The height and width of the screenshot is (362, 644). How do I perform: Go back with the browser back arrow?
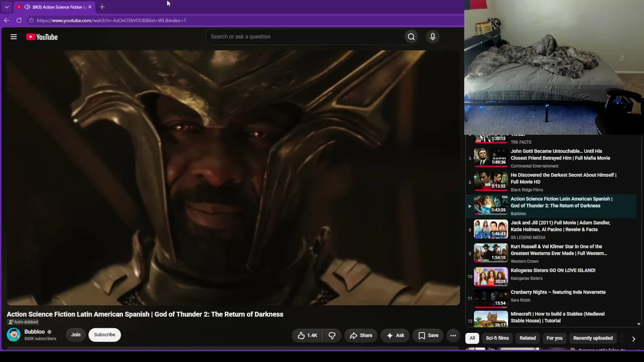click(7, 21)
